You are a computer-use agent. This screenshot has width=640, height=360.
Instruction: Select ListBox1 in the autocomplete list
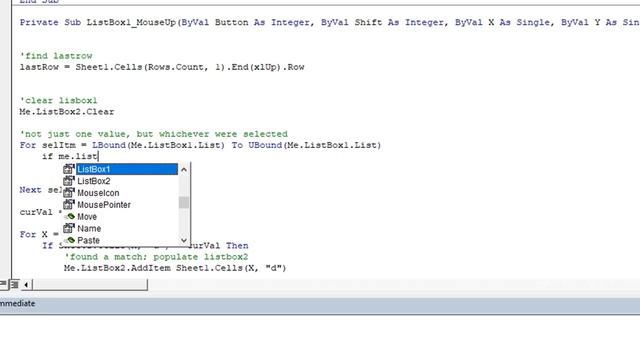127,169
